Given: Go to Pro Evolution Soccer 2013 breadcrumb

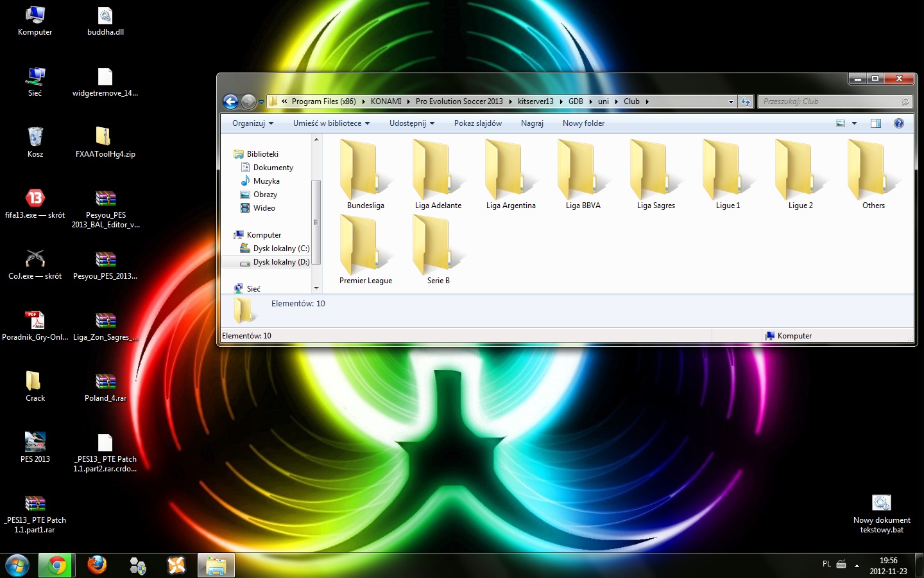Looking at the screenshot, I should [459, 101].
